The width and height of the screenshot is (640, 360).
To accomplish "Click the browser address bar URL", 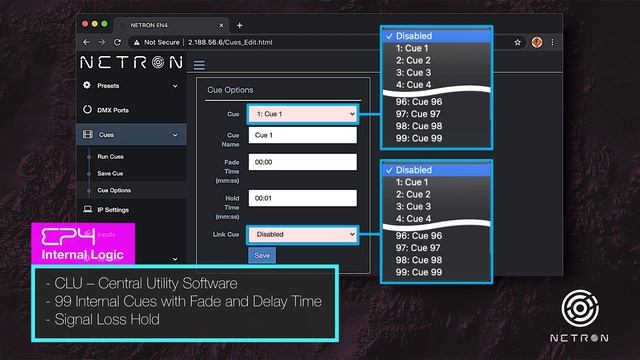I will [x=230, y=42].
